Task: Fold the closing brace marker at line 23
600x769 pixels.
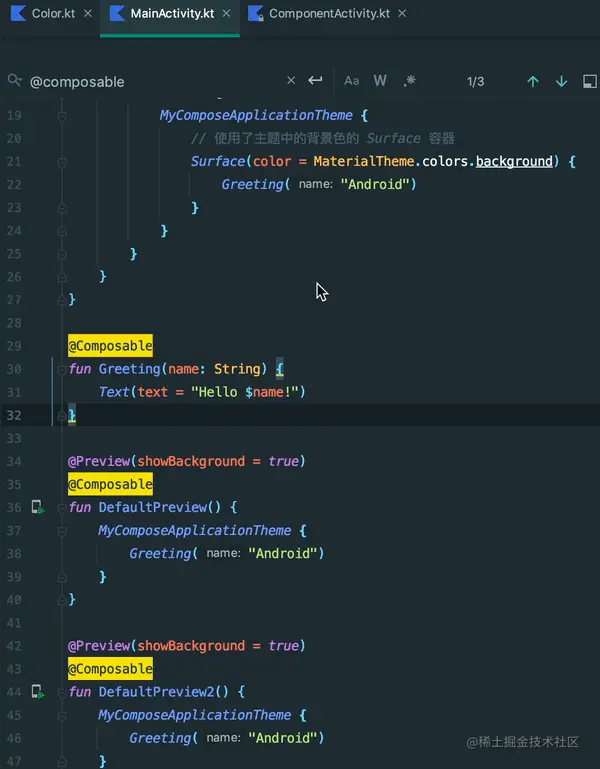Action: (62, 208)
